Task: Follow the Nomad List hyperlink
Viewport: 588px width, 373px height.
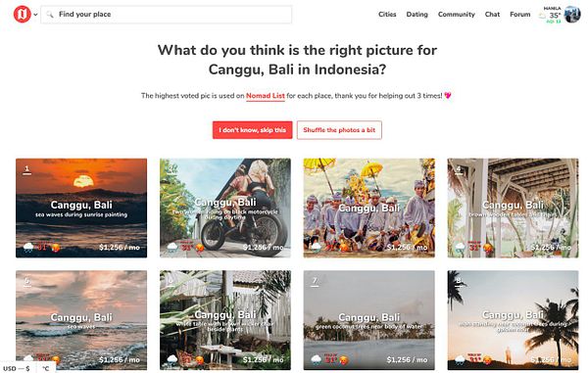Action: point(266,96)
